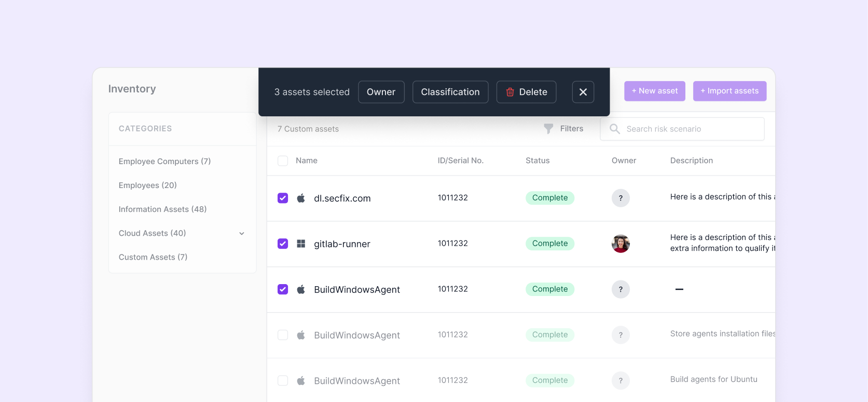Open the Employee Computers (7) category
The height and width of the screenshot is (402, 868).
coord(164,162)
